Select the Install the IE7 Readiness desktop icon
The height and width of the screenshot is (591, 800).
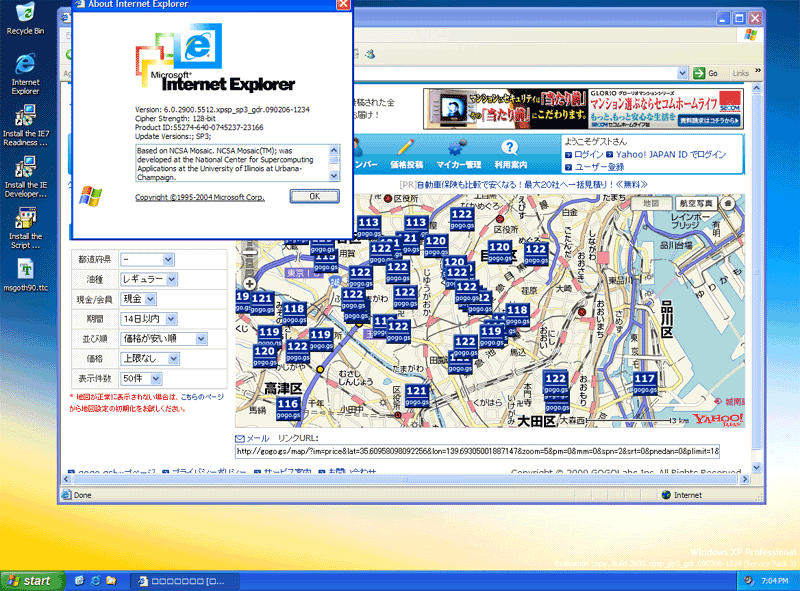coord(26,126)
